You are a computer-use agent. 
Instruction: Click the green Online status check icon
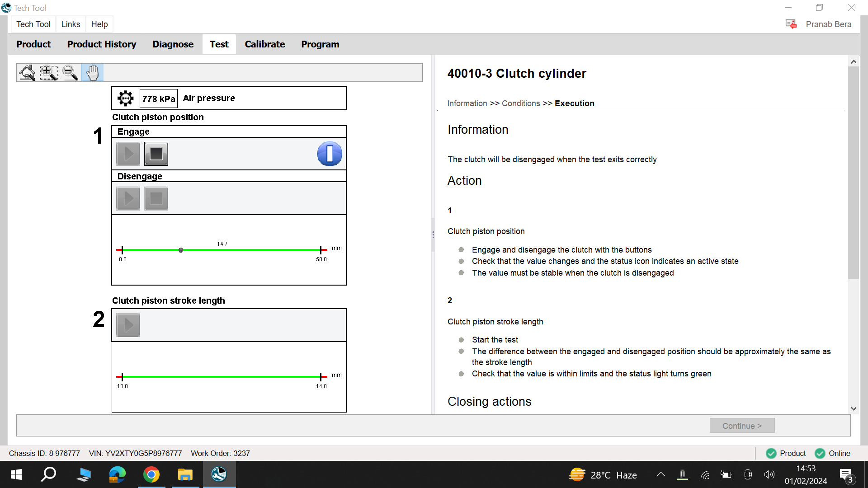[820, 453]
